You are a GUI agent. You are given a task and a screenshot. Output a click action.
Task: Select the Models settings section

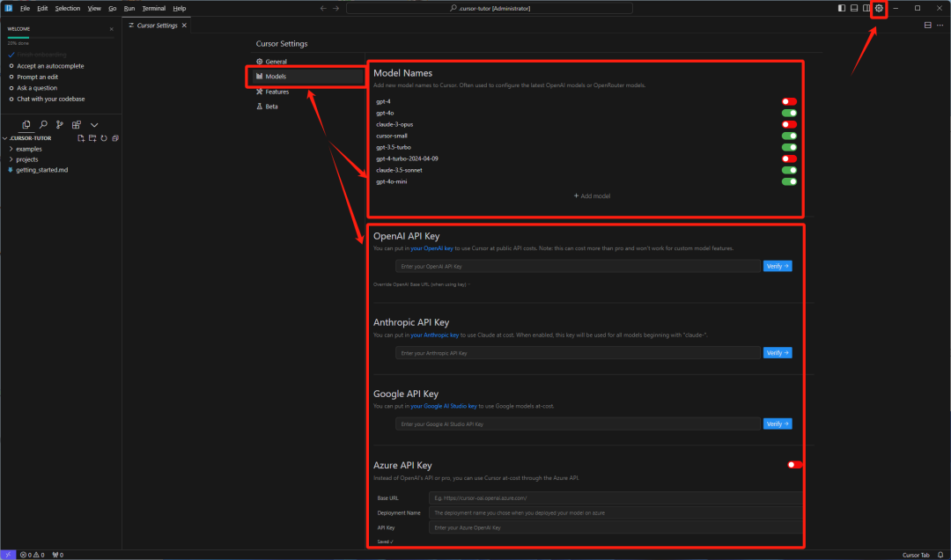[307, 77]
